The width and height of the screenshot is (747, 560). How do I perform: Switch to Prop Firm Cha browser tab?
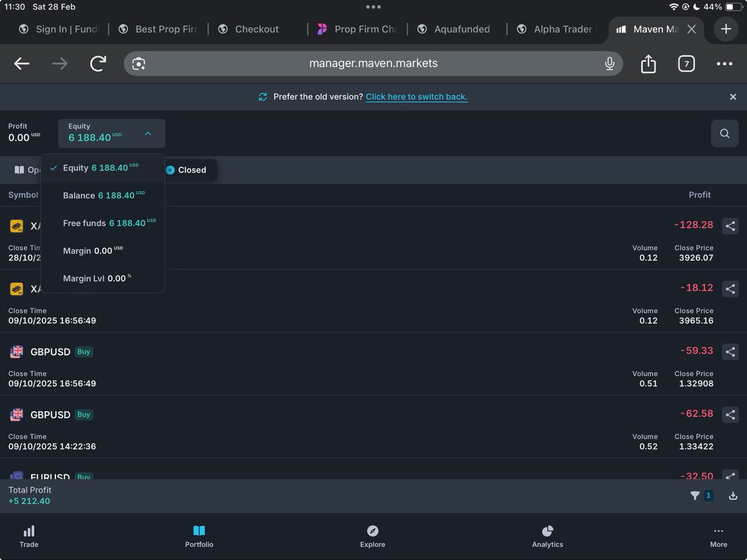coord(357,29)
